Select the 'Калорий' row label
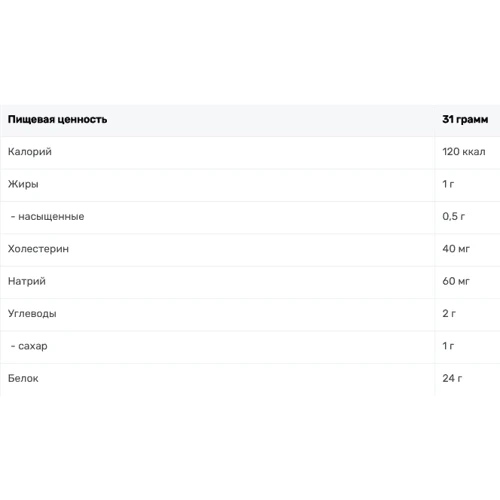This screenshot has height=500, width=500. pyautogui.click(x=30, y=152)
